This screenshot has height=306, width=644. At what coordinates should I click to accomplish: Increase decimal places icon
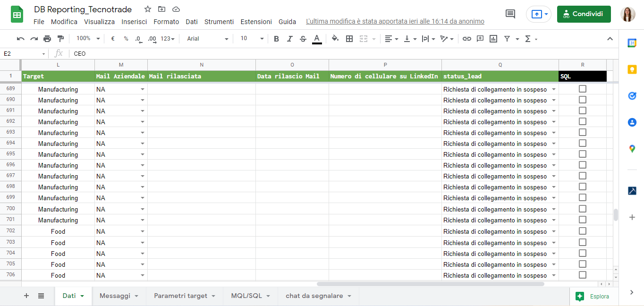152,39
